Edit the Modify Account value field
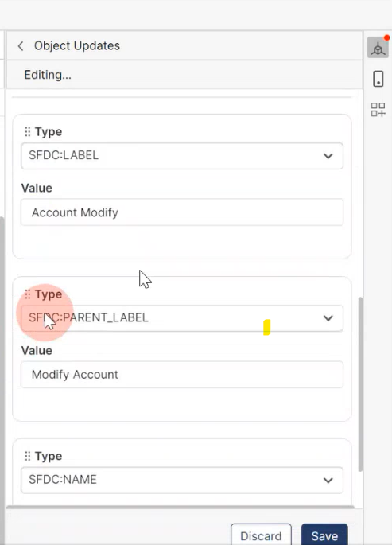This screenshot has width=392, height=545. click(182, 375)
